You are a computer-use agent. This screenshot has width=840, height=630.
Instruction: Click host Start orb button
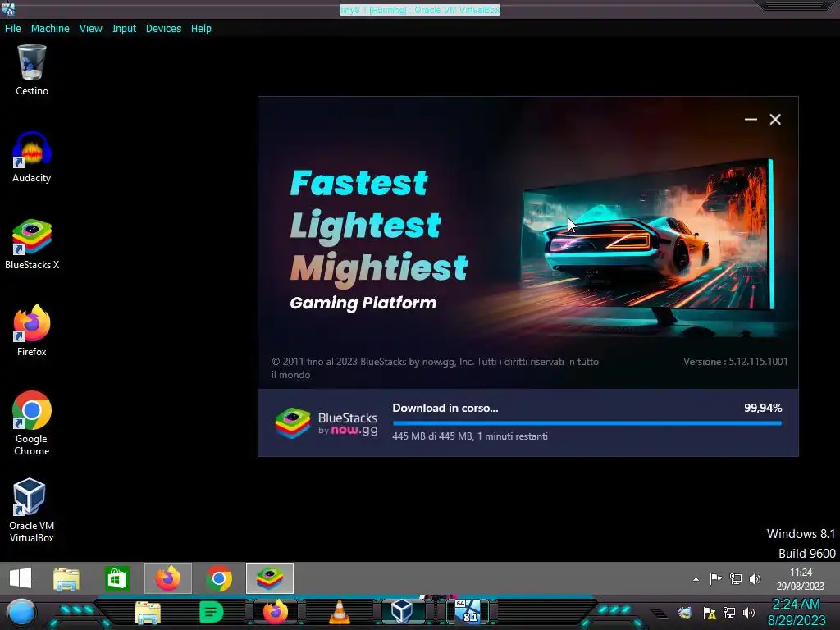point(21,612)
